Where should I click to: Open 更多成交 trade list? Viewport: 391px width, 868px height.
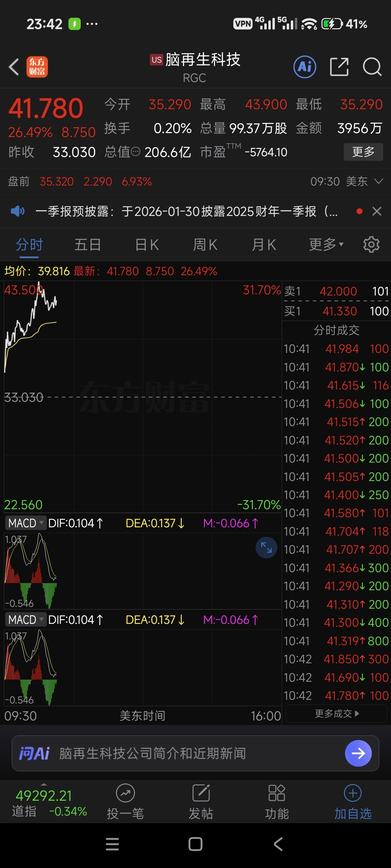tap(337, 714)
